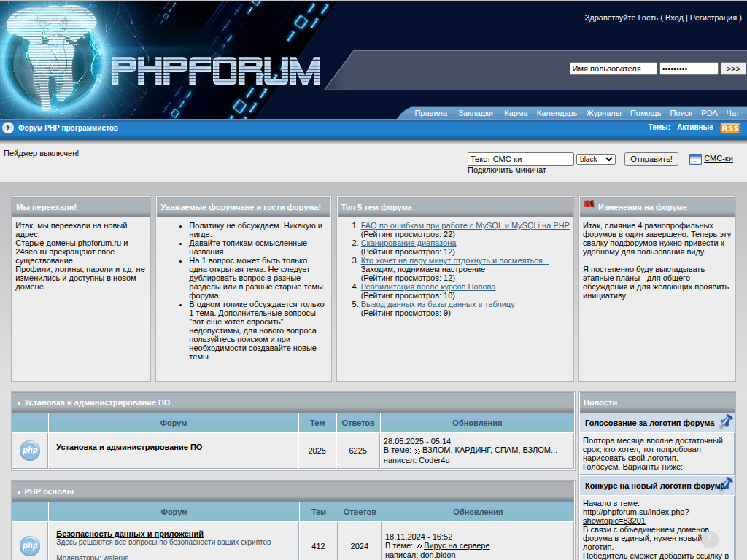The height and width of the screenshot is (560, 747).
Task: Click the pin icon beside Голосование за логотип форума
Action: 726,421
